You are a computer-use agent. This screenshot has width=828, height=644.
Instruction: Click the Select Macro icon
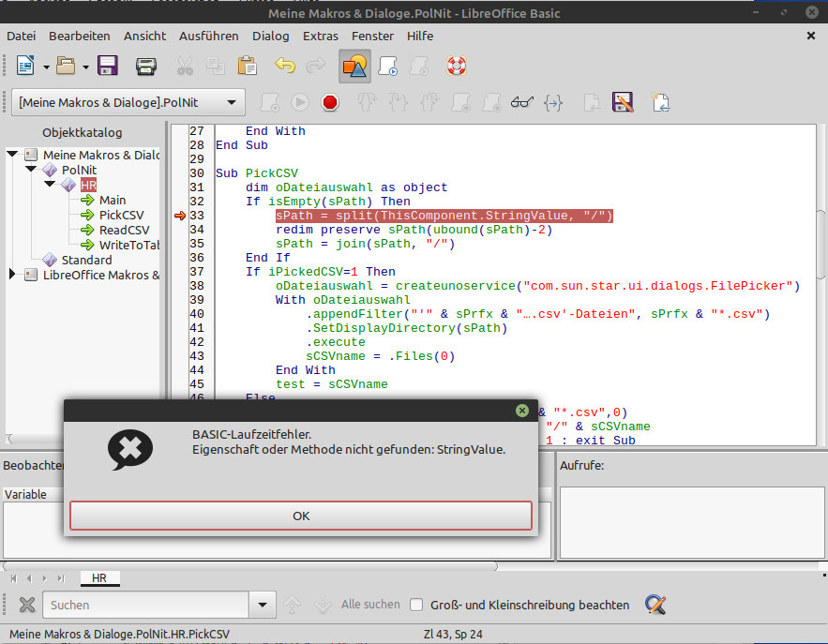(x=388, y=66)
